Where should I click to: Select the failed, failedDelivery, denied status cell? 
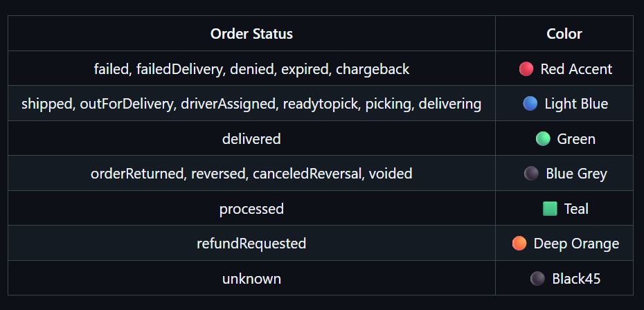[x=251, y=69]
